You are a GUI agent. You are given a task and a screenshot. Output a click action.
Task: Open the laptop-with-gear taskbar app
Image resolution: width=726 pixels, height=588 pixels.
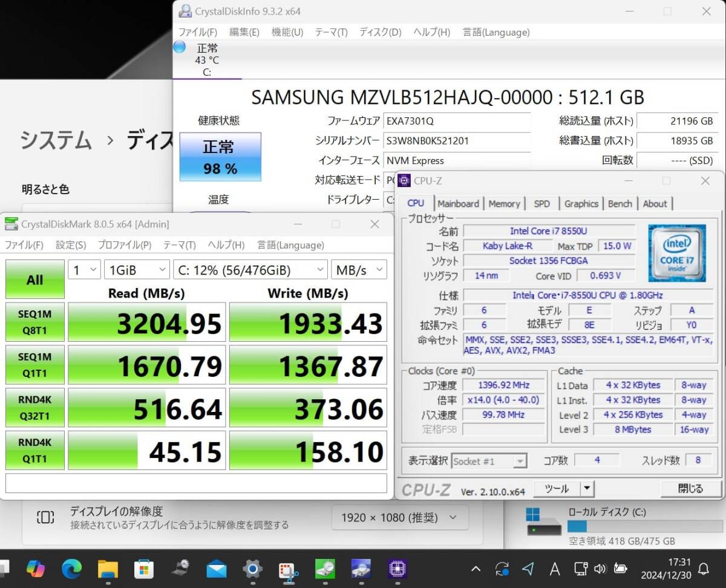point(180,569)
